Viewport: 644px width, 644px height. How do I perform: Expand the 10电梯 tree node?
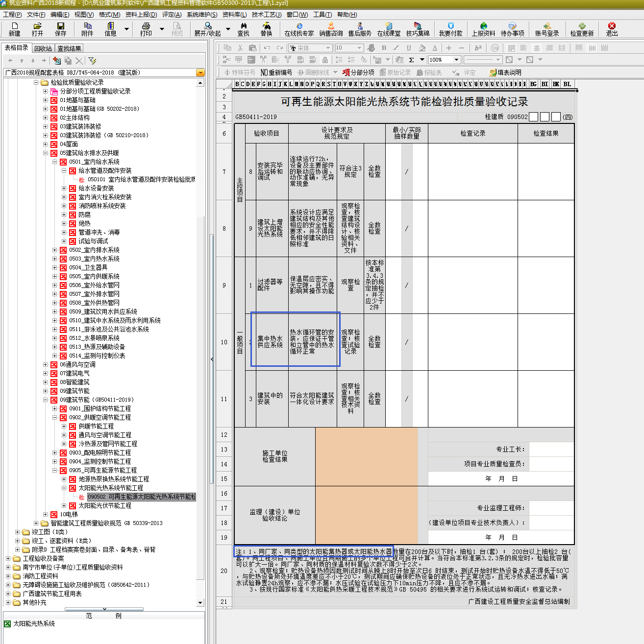[46, 514]
